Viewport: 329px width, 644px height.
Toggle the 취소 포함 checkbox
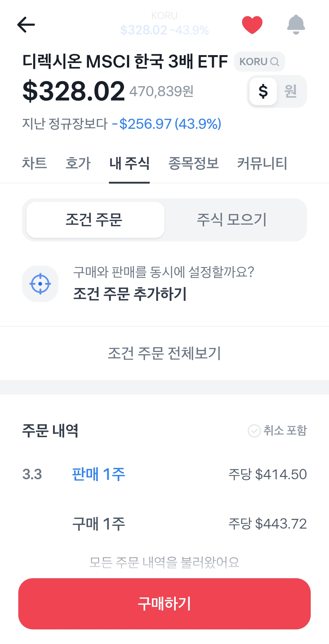254,431
